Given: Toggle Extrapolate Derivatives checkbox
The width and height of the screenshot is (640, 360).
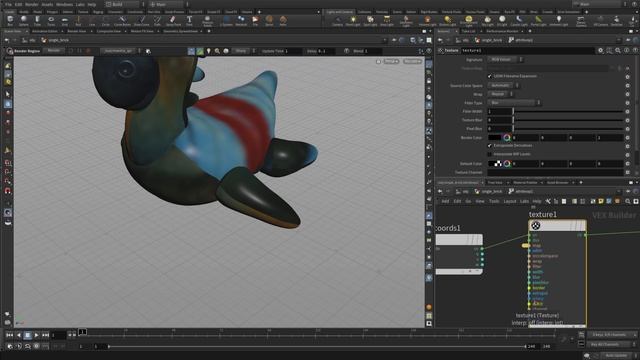Looking at the screenshot, I should pyautogui.click(x=490, y=146).
